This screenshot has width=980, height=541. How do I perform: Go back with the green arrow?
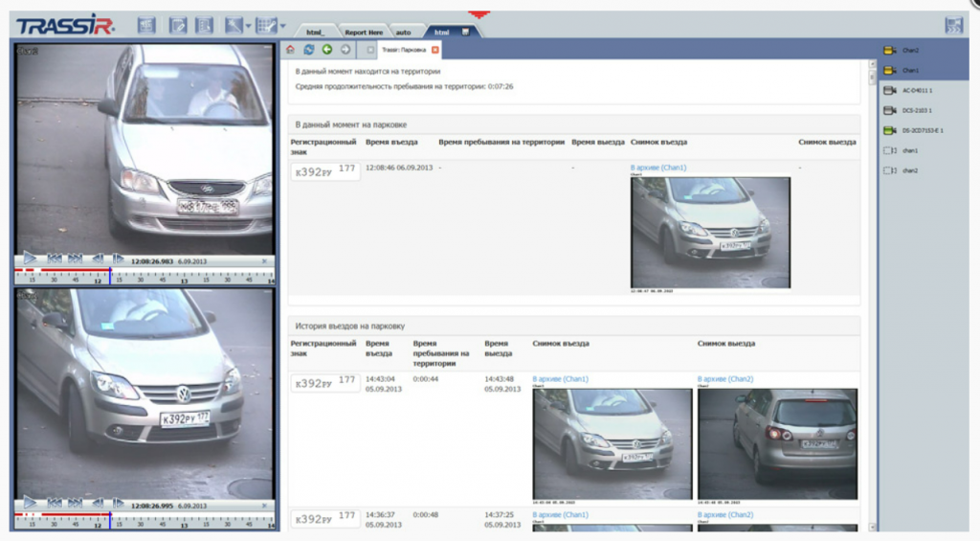[327, 50]
